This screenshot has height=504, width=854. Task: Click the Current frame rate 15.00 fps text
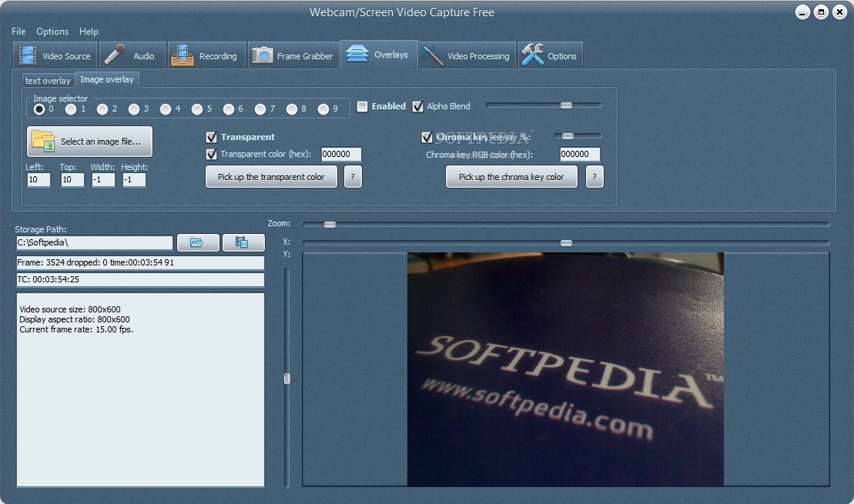(x=76, y=329)
